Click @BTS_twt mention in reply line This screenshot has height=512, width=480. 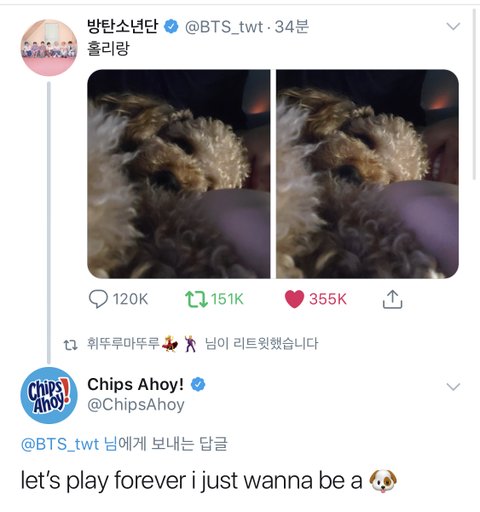pos(60,444)
